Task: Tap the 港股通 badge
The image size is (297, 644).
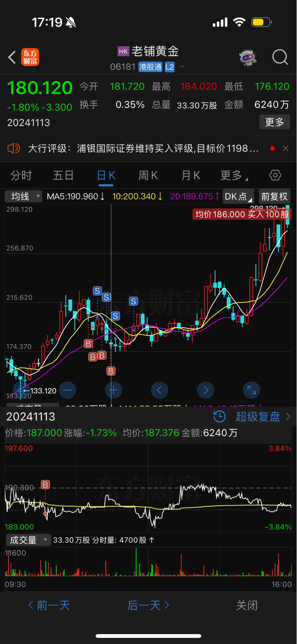Action: (x=151, y=67)
